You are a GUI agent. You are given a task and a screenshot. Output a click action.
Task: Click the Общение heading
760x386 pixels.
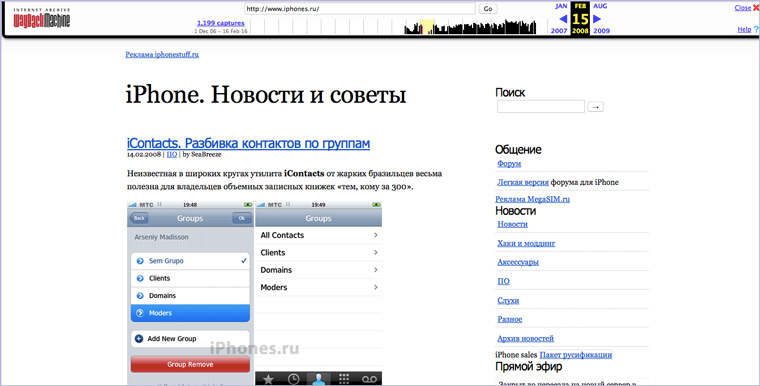click(518, 149)
